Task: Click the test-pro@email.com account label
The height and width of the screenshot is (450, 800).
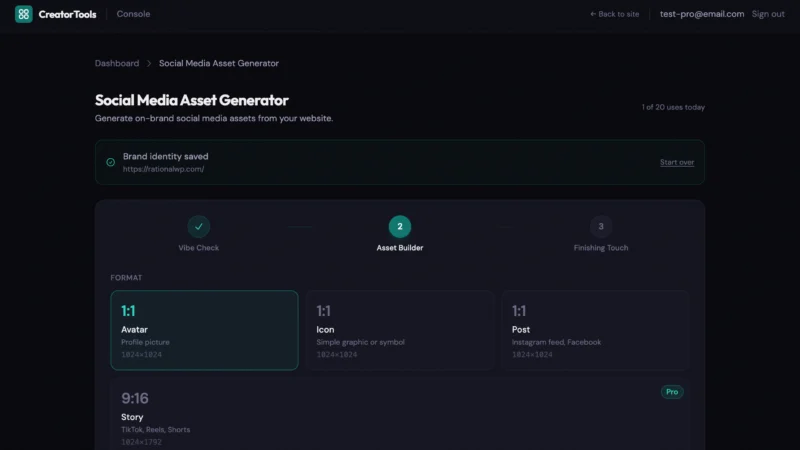Action: point(702,14)
